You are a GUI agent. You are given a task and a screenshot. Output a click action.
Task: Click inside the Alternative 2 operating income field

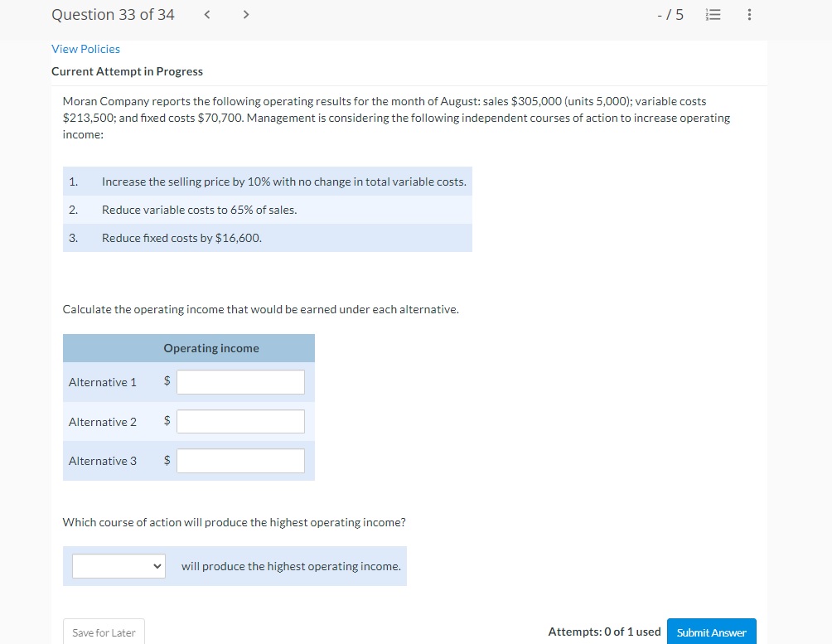click(x=240, y=421)
